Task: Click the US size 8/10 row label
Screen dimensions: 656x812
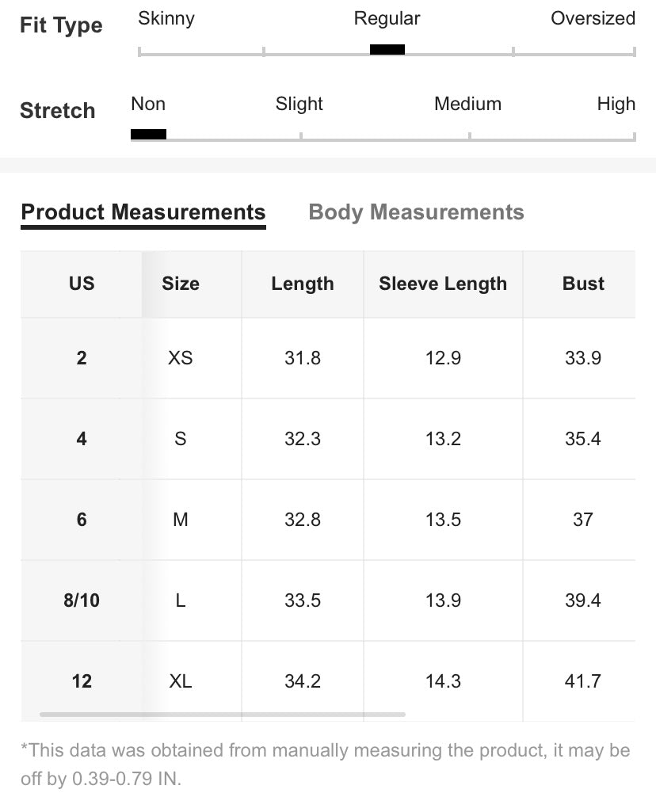Action: pos(82,600)
